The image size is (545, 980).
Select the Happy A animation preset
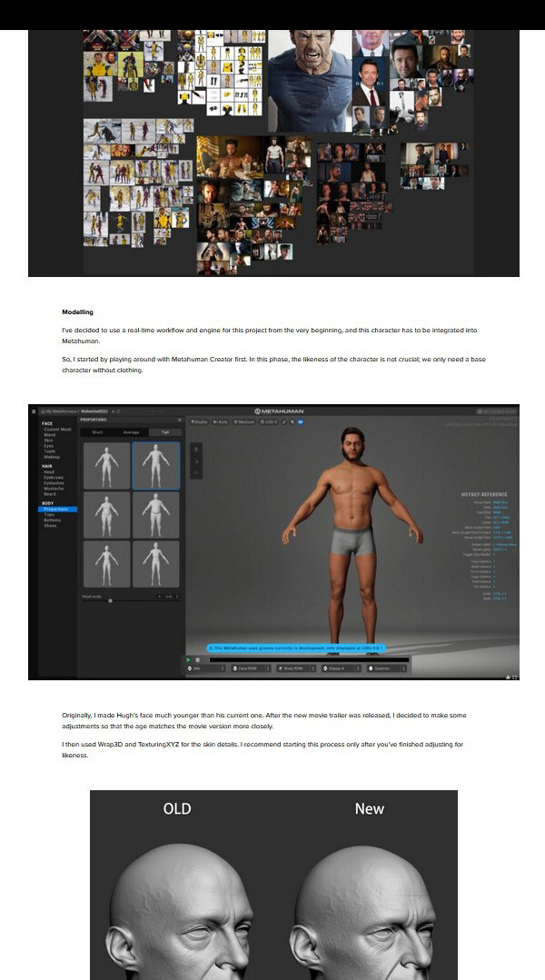coord(342,668)
